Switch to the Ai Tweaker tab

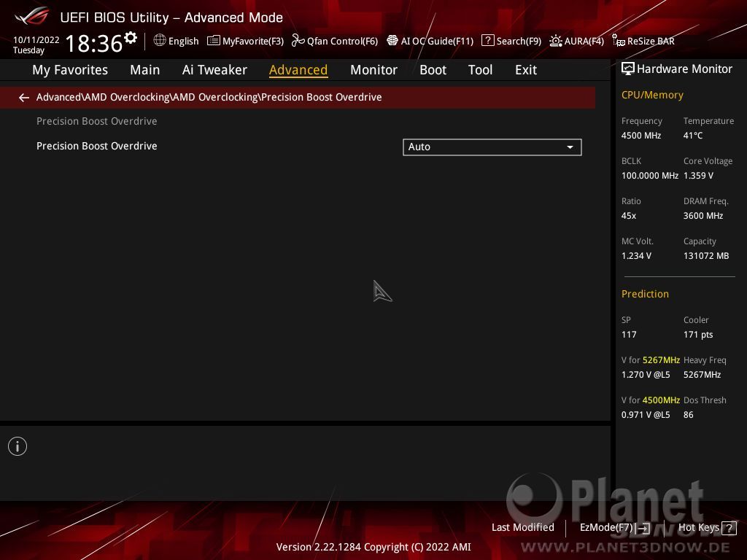[214, 70]
